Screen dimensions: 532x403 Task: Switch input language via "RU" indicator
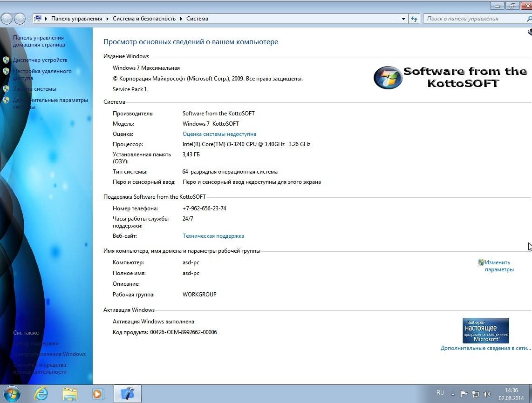tap(440, 393)
